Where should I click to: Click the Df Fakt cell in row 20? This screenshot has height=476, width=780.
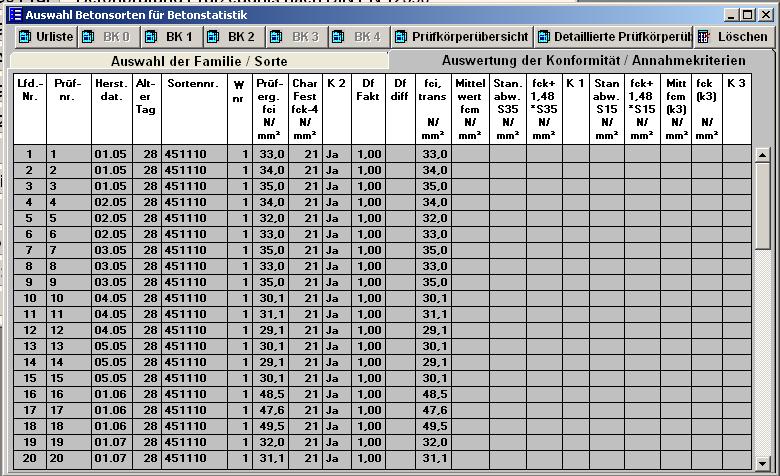click(x=368, y=458)
